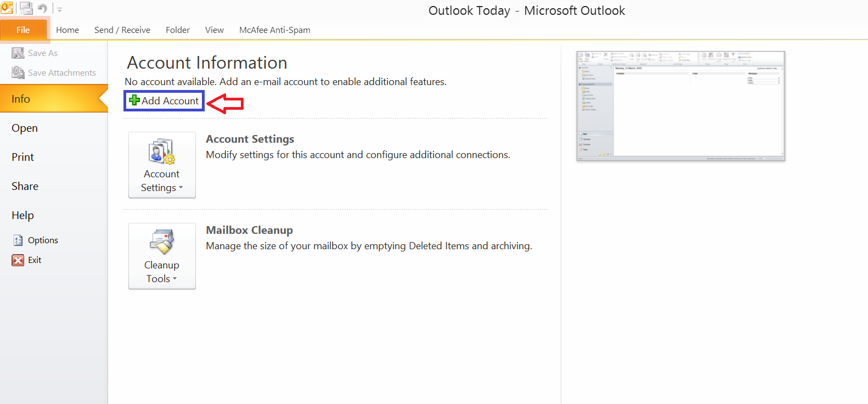Click the Undo icon in quick access toolbar
Viewport: 868px width, 404px height.
[x=42, y=9]
